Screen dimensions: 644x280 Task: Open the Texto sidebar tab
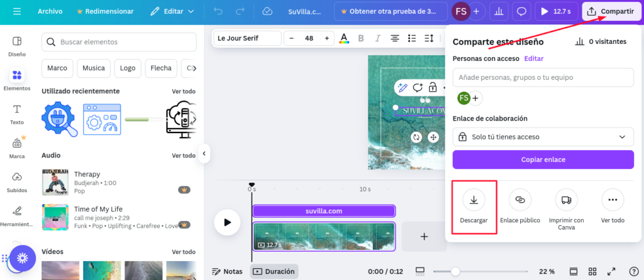(x=17, y=114)
